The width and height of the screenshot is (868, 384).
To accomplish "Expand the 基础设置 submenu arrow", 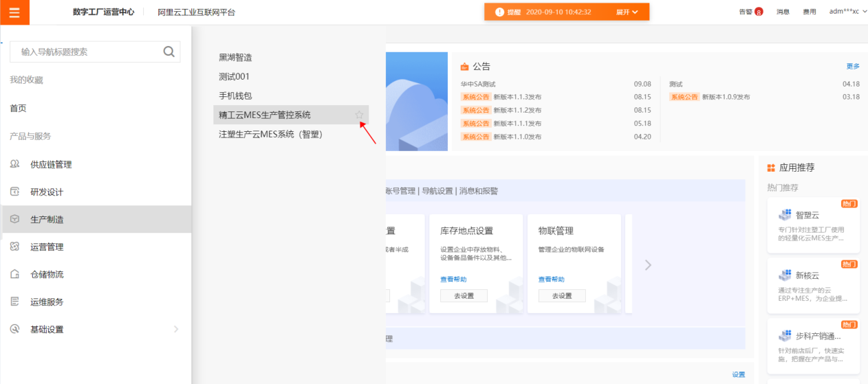I will (x=175, y=329).
